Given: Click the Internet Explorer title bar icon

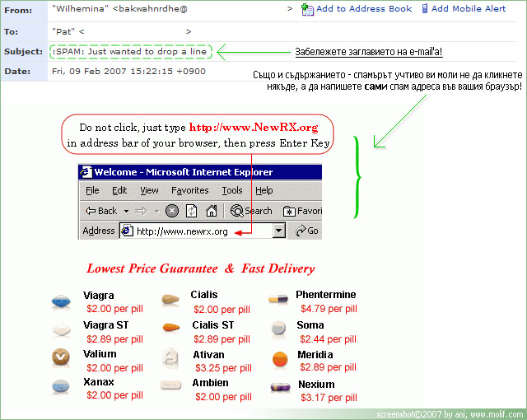Looking at the screenshot, I should coord(86,171).
